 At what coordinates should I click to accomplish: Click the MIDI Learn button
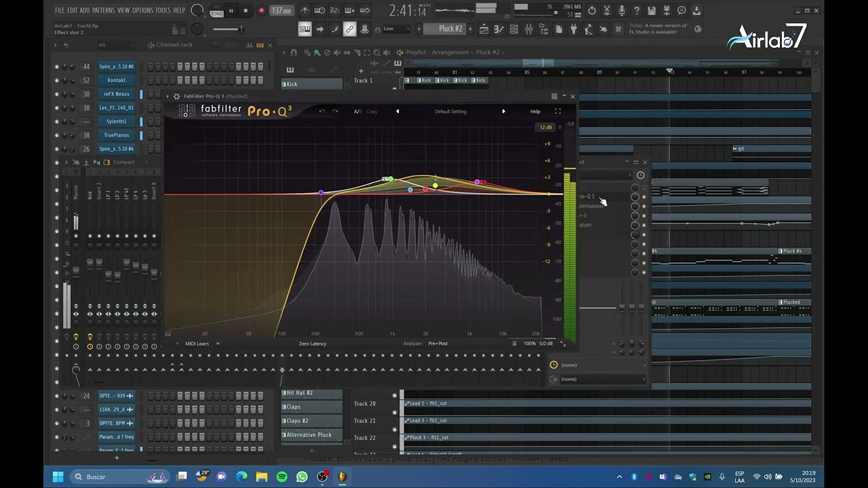pos(197,344)
